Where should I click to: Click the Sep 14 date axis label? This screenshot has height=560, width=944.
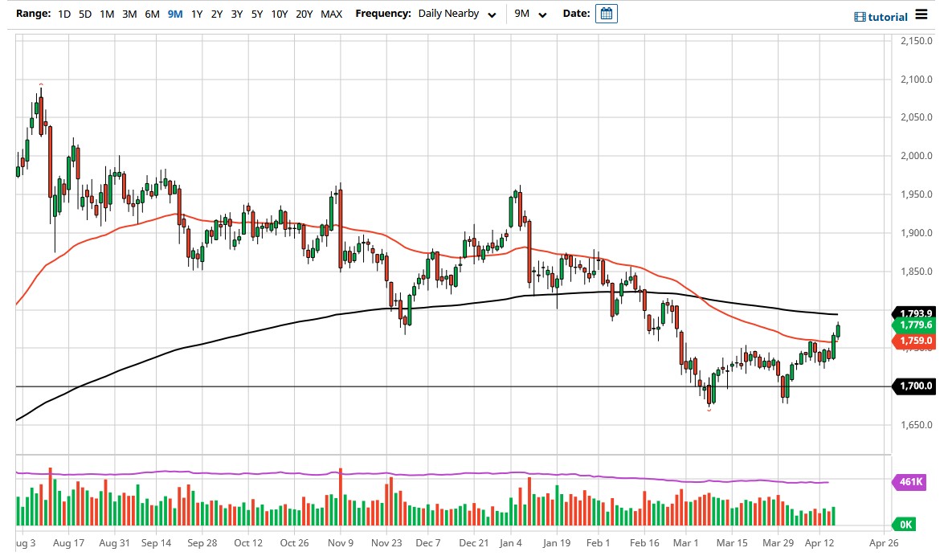[x=157, y=543]
